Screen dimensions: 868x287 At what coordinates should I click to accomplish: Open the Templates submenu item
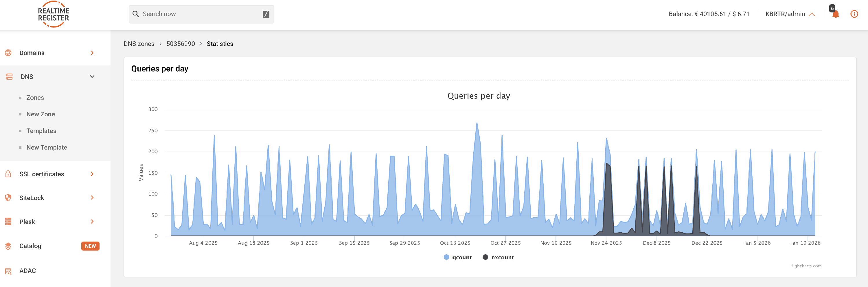(41, 131)
